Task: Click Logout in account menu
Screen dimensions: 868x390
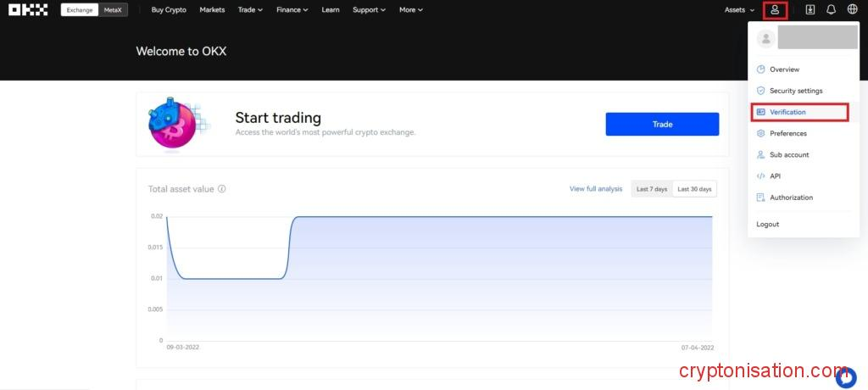Action: point(768,224)
